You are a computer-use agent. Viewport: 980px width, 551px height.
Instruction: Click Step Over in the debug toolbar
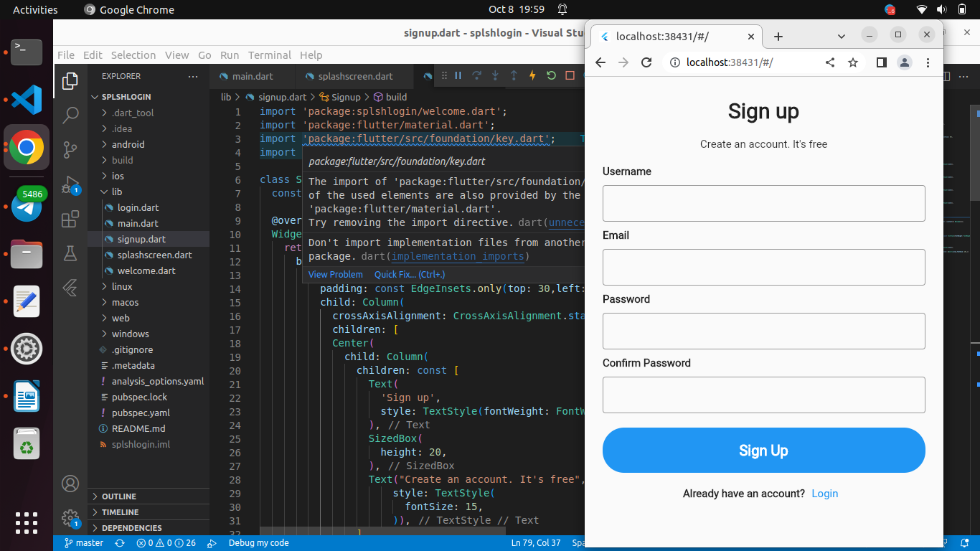tap(477, 76)
